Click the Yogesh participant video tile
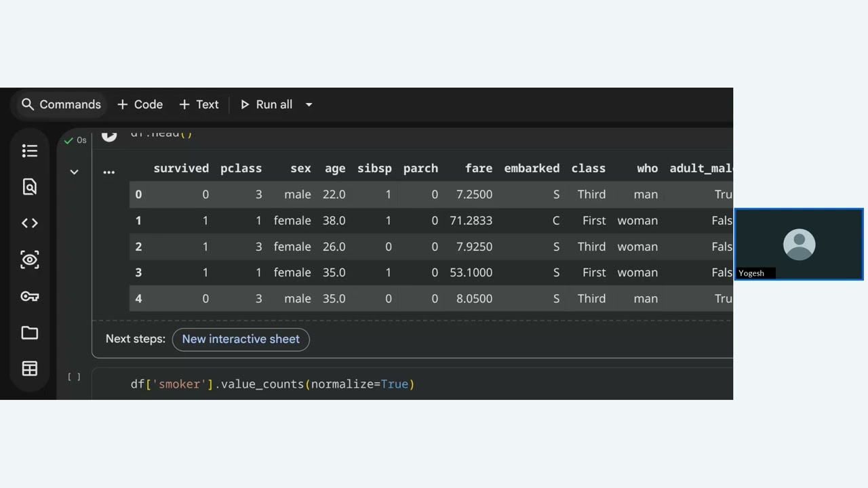Viewport: 868px width, 488px height. point(799,244)
